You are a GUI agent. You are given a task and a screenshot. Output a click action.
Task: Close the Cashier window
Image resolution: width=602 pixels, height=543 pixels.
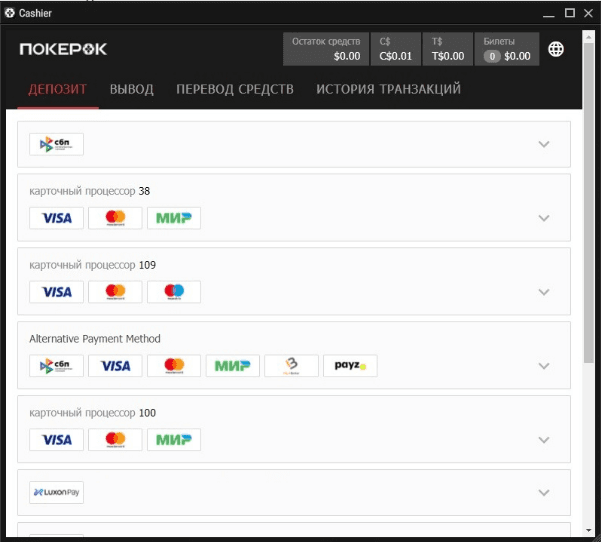click(588, 13)
